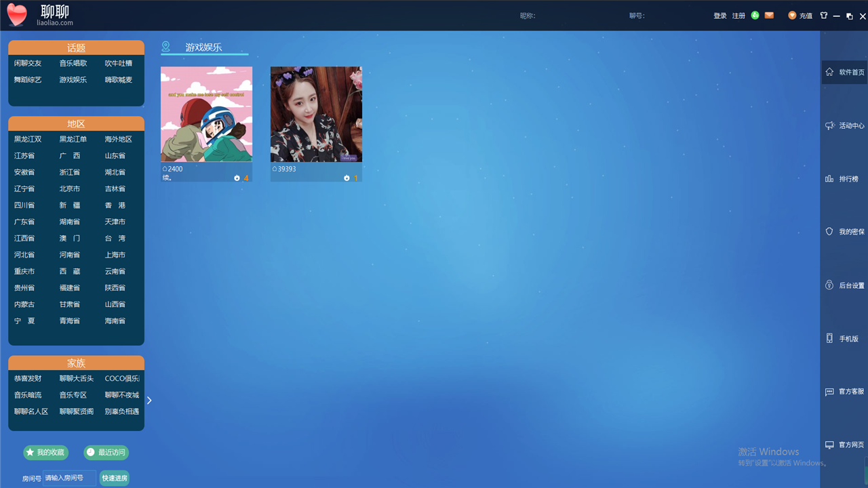Open the 排行榜 ranking chart icon
868x488 pixels.
point(829,179)
